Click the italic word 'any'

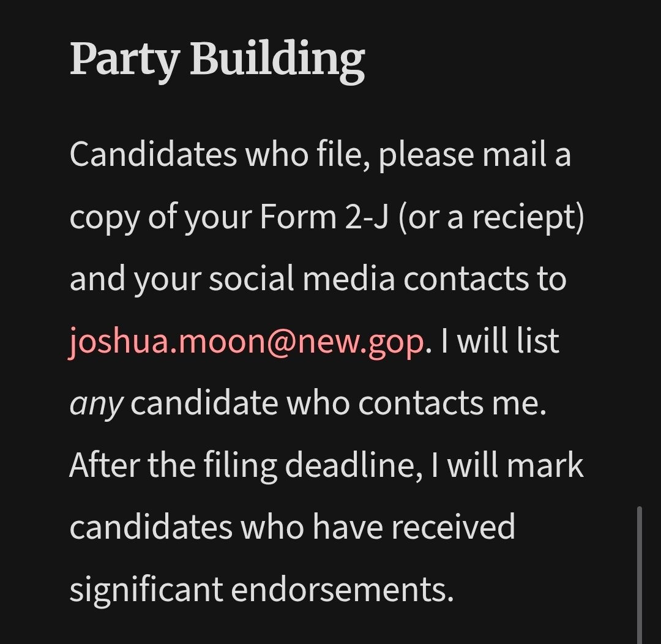coord(96,405)
